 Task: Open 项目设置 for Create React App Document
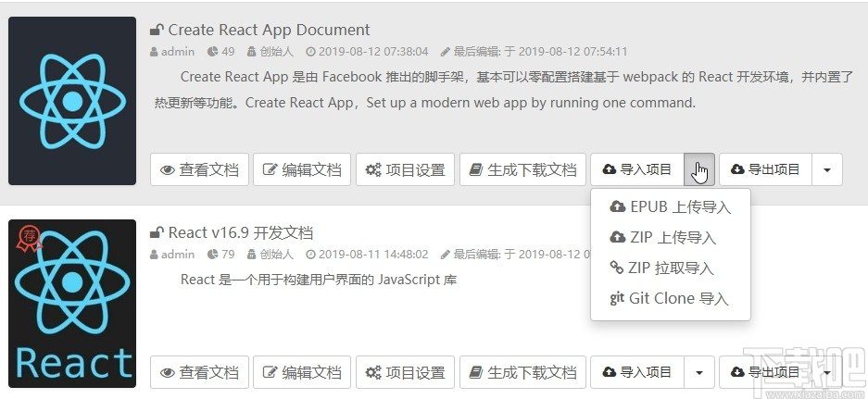pos(405,169)
